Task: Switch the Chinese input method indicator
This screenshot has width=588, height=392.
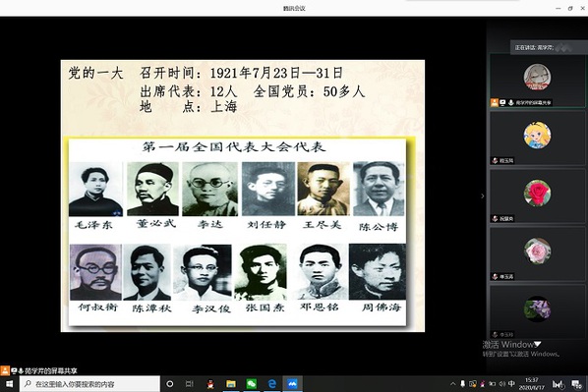Action: [x=512, y=384]
